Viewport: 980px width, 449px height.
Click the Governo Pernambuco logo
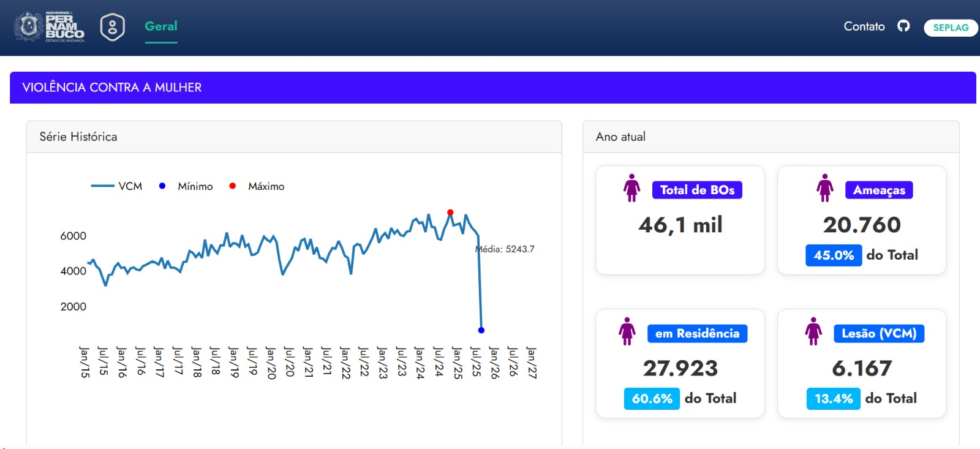[x=49, y=27]
